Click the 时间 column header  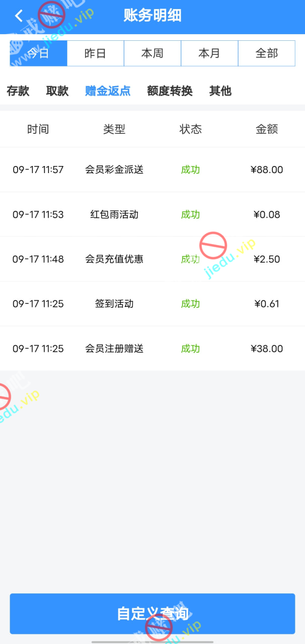point(38,129)
